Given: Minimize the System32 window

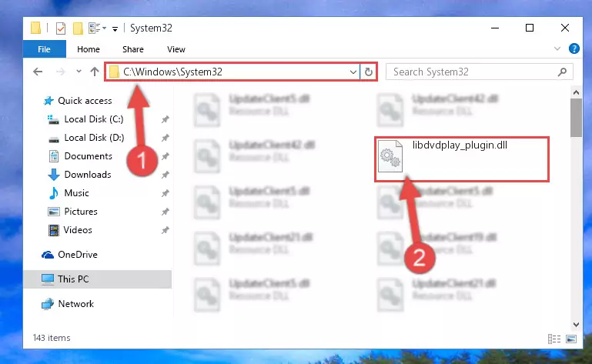Looking at the screenshot, I should (x=495, y=28).
